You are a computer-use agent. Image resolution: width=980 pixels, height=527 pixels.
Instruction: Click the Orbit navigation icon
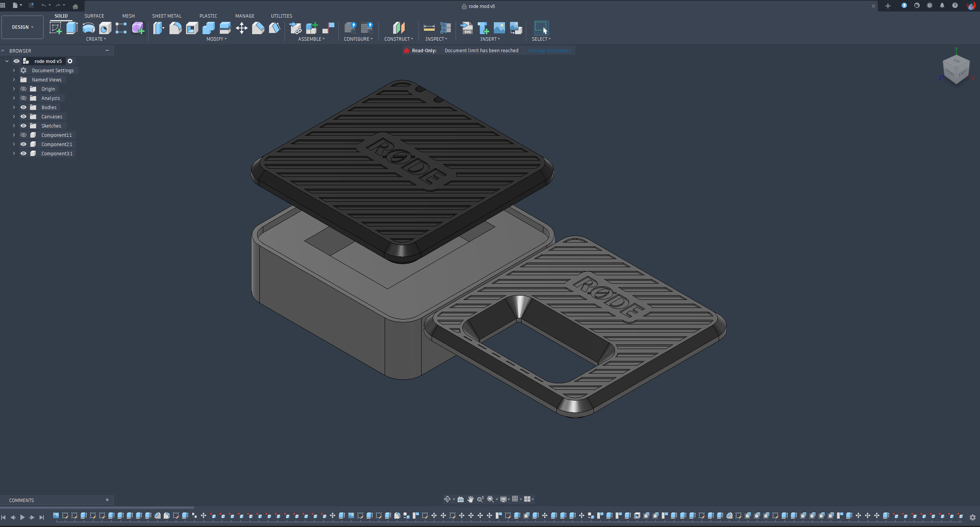[448, 499]
